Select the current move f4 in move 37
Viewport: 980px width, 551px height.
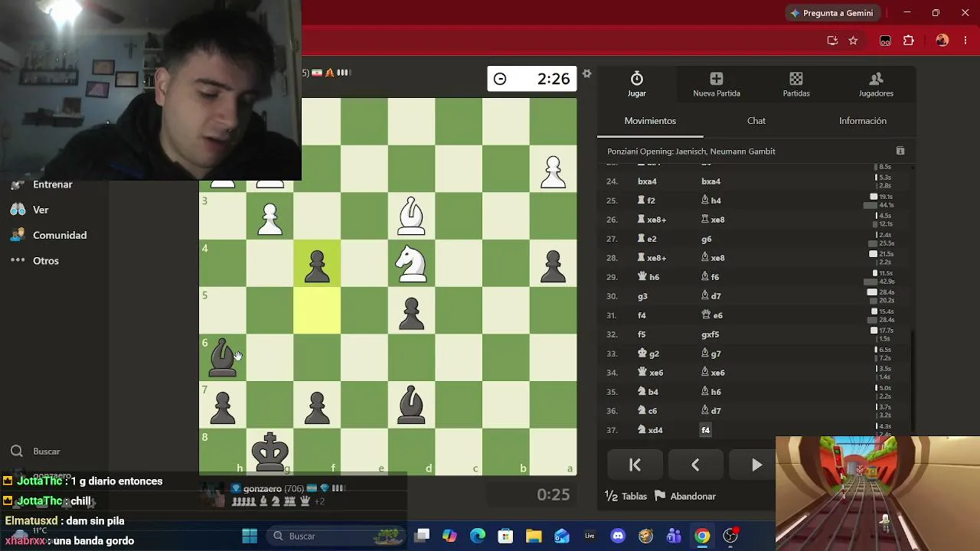[x=706, y=430]
